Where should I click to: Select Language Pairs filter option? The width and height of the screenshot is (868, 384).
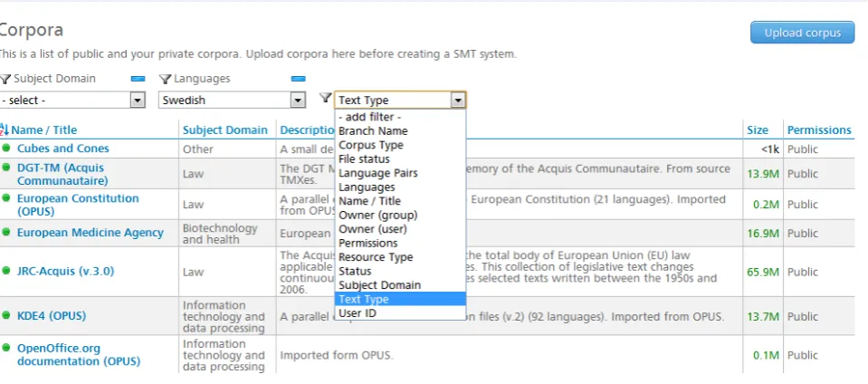(400, 173)
